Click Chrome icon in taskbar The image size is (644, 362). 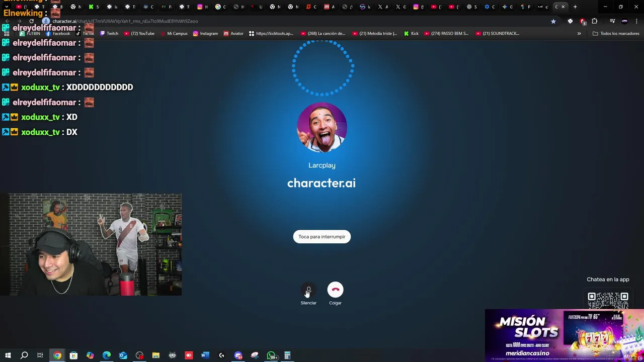(x=57, y=355)
